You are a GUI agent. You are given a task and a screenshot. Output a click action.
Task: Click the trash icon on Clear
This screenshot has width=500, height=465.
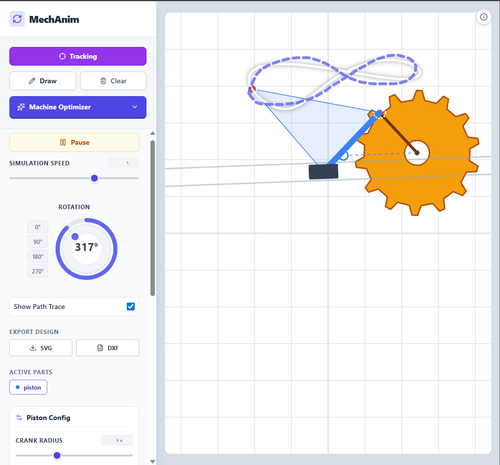point(103,81)
